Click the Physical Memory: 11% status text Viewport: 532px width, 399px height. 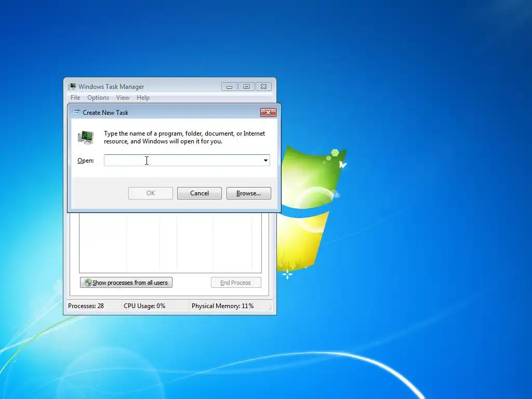[222, 306]
